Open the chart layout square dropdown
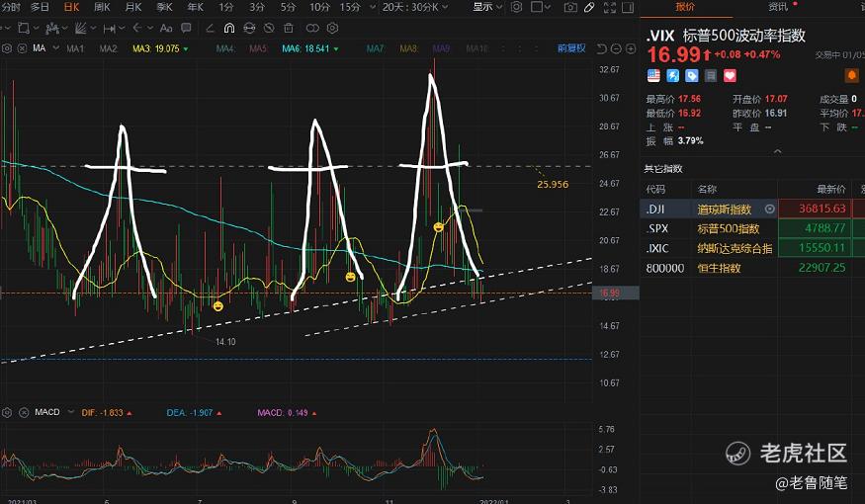The image size is (865, 504). pyautogui.click(x=540, y=7)
